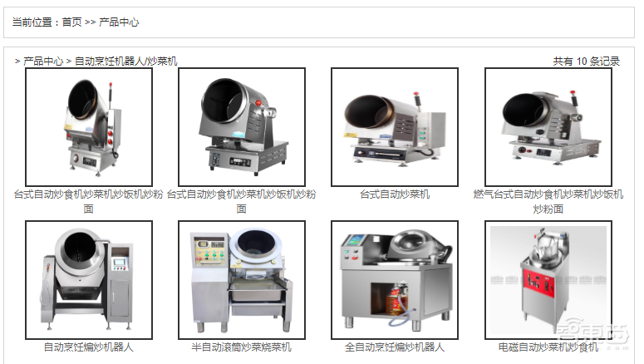
Task: Select the 台式自动炒菜机 product image
Action: coord(395,127)
